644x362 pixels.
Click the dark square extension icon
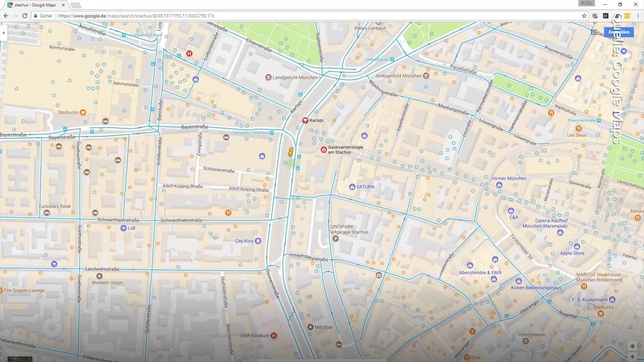606,16
